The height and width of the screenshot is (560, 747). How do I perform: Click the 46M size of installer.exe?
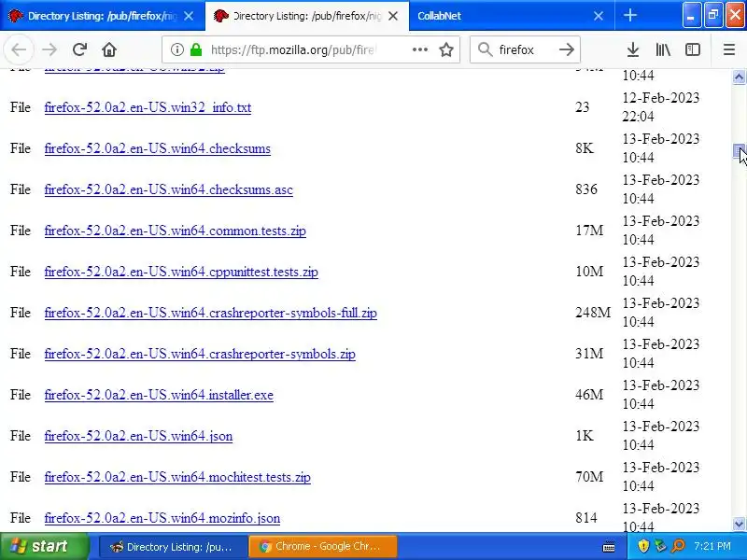click(589, 395)
